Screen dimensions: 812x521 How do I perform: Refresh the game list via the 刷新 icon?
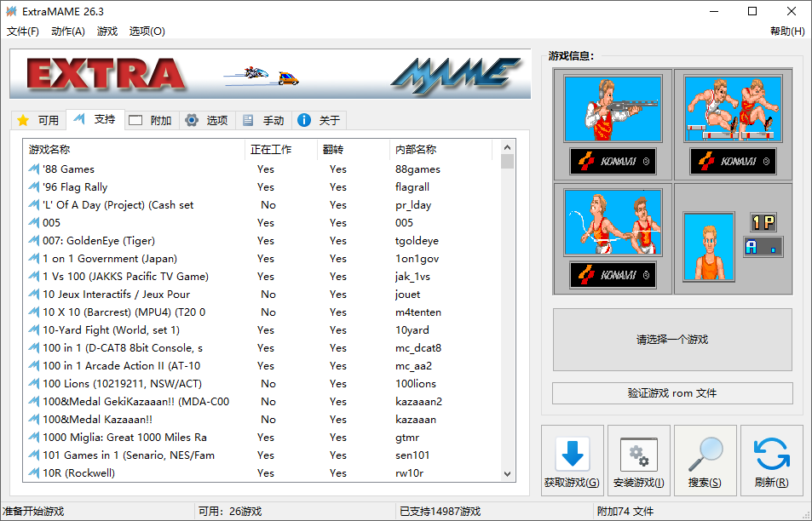(771, 452)
